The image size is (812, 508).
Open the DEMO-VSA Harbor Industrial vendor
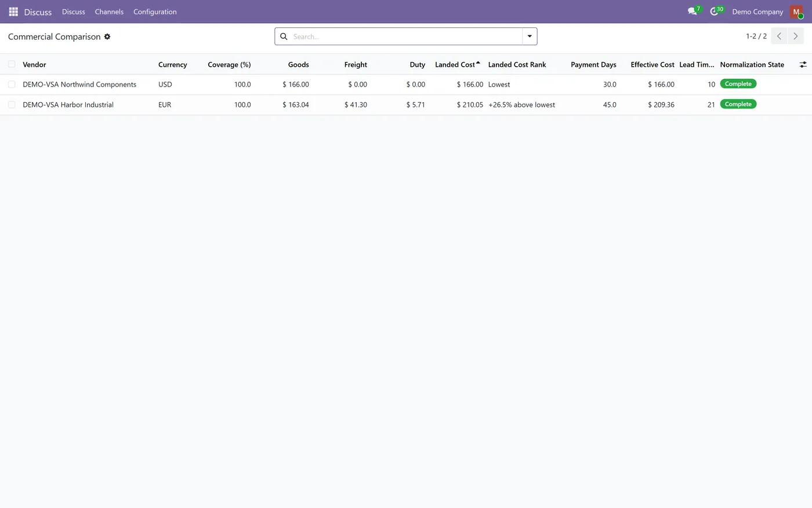68,105
